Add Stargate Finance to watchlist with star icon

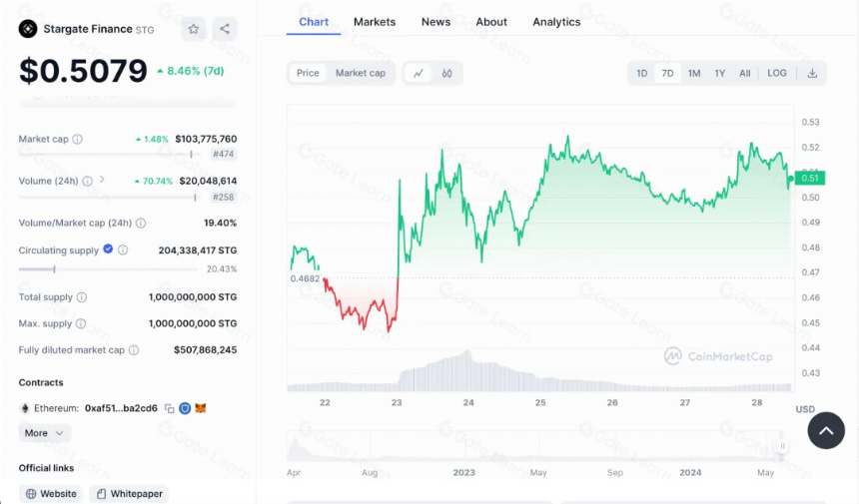pyautogui.click(x=194, y=29)
